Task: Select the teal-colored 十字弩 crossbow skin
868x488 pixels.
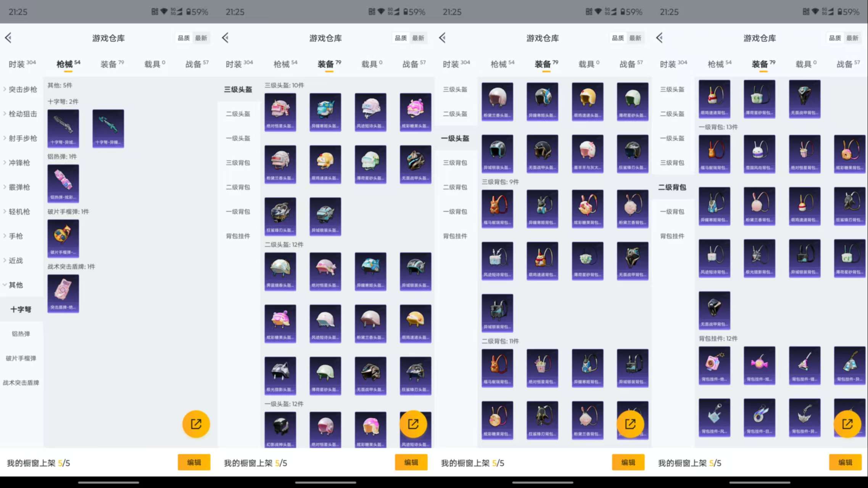Action: coord(108,128)
